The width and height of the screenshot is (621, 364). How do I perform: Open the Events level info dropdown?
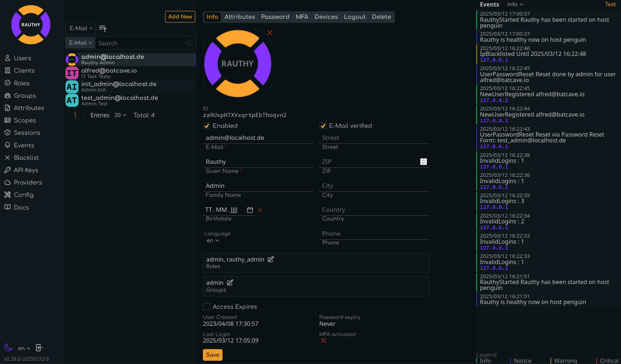pos(515,4)
